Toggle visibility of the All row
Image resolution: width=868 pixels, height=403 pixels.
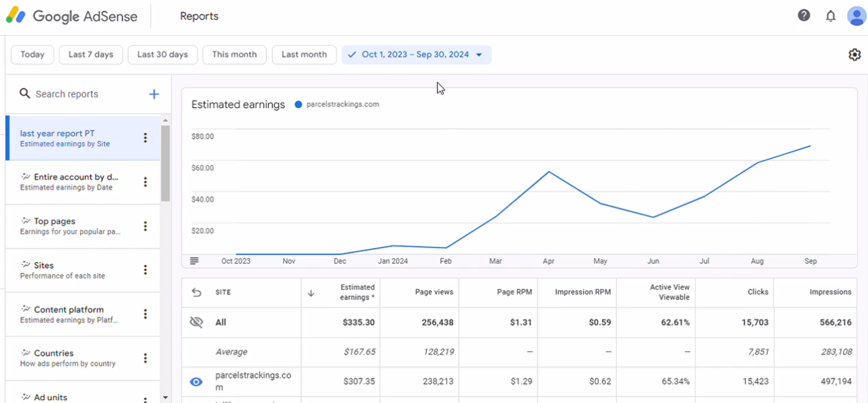click(x=196, y=322)
